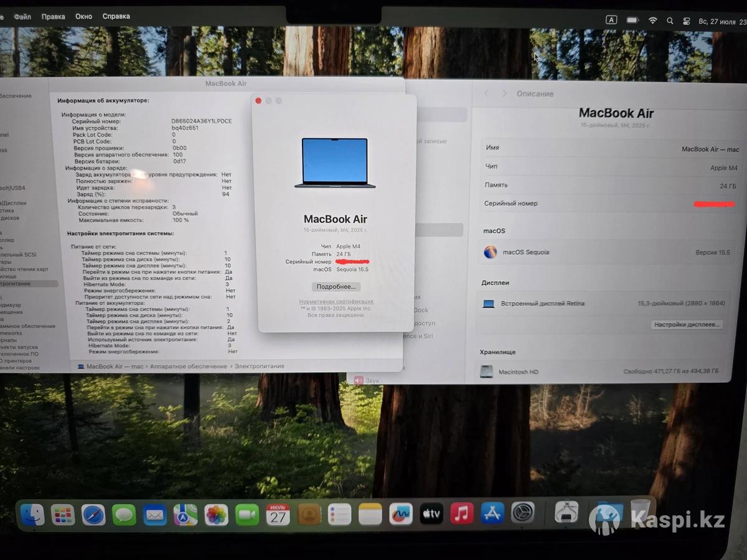The height and width of the screenshot is (560, 747).
Task: Click the System Information chip icon in Dock
Action: pyautogui.click(x=566, y=512)
